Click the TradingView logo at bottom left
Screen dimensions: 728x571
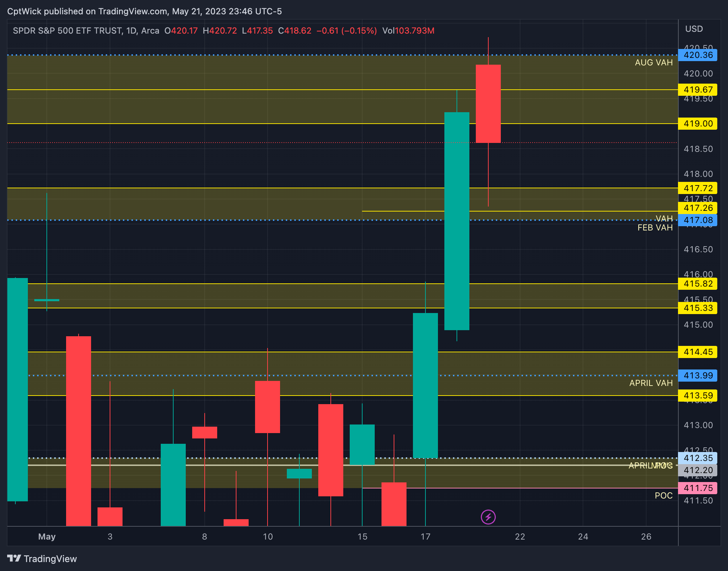[42, 559]
